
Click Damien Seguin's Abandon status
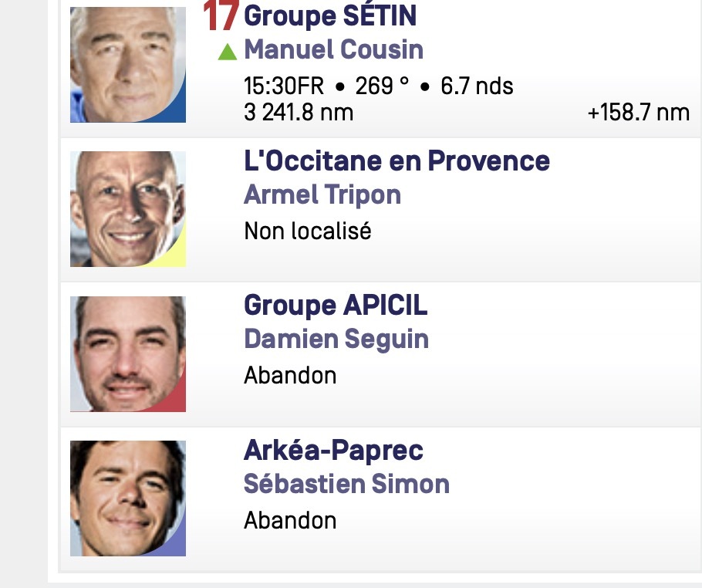point(290,375)
